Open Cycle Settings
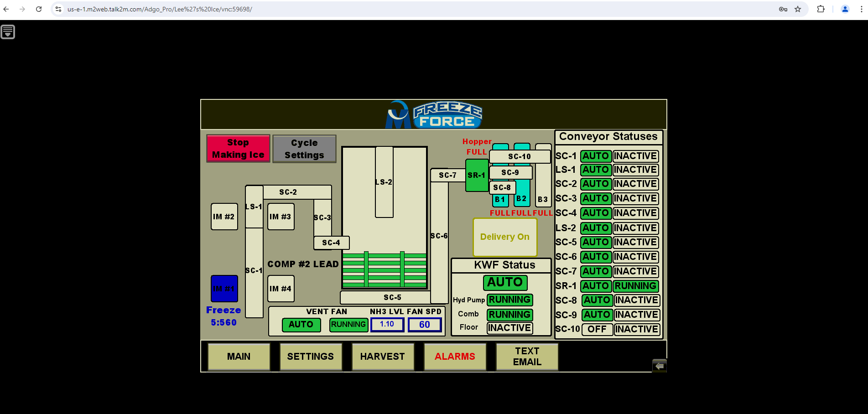This screenshot has width=868, height=414. (304, 149)
